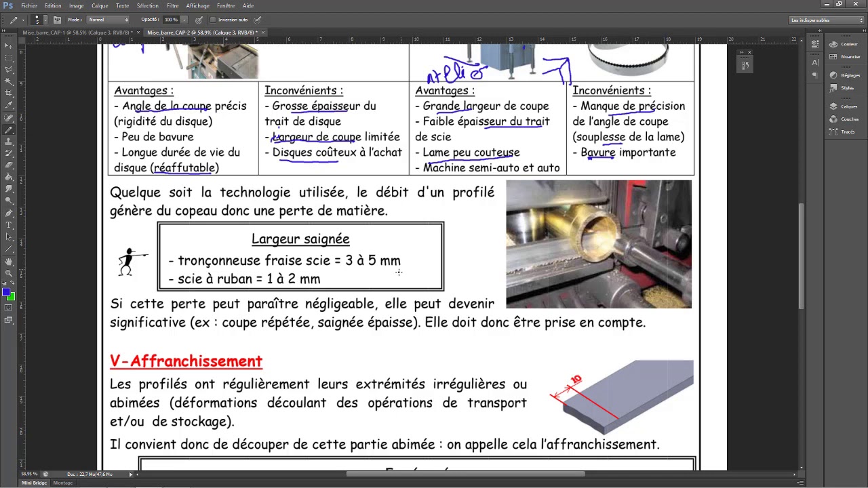Screen dimensions: 868x488
Task: Click the green background color swatch
Action: tap(12, 298)
